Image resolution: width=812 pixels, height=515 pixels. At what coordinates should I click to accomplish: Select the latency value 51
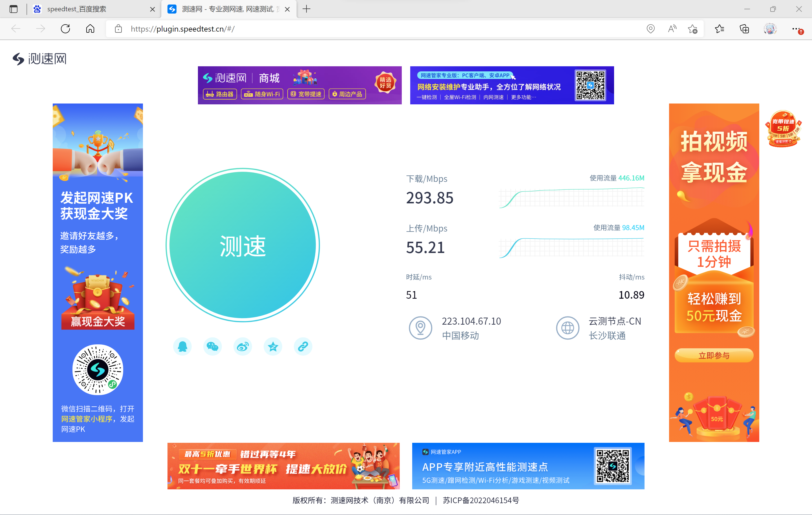pyautogui.click(x=411, y=295)
